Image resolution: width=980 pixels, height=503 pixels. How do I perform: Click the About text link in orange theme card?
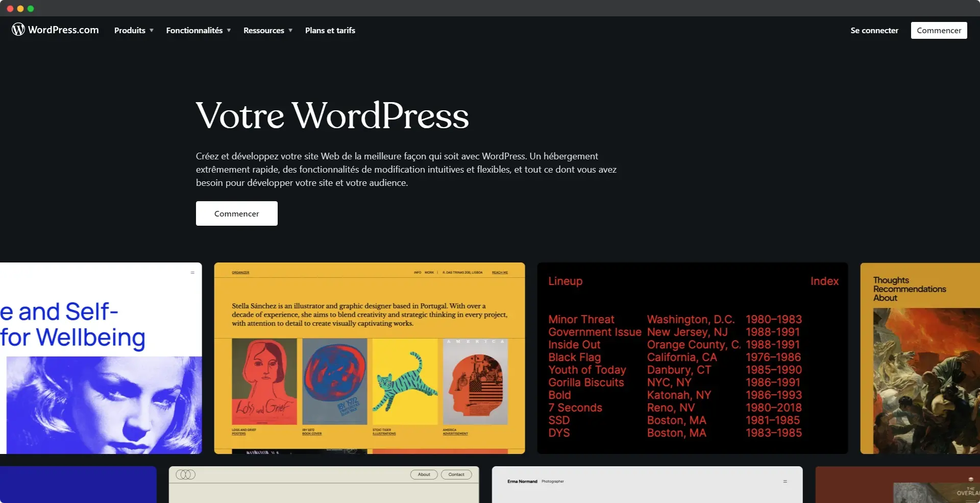click(885, 298)
